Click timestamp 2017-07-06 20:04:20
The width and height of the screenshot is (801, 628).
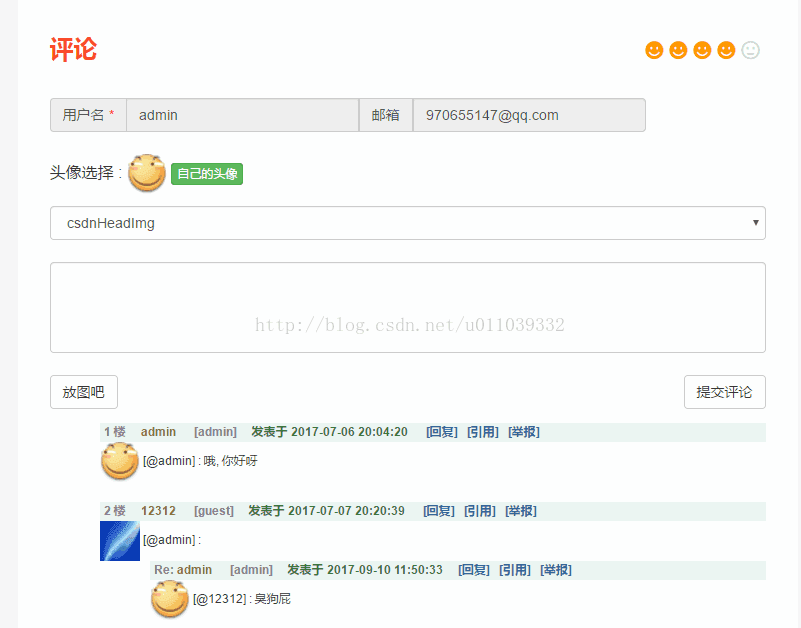349,432
